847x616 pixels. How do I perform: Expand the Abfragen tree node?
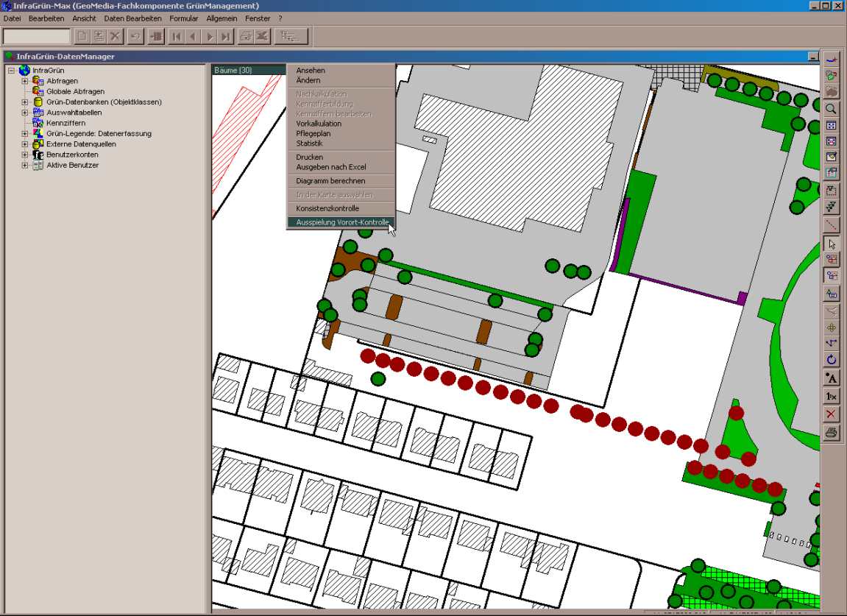point(25,81)
